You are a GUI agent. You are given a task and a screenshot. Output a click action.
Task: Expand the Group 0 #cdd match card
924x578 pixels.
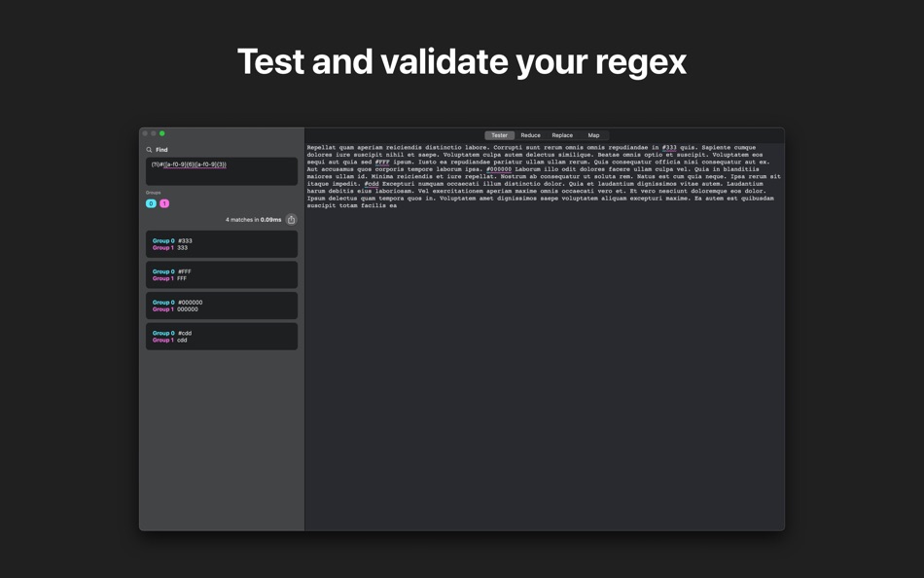221,336
